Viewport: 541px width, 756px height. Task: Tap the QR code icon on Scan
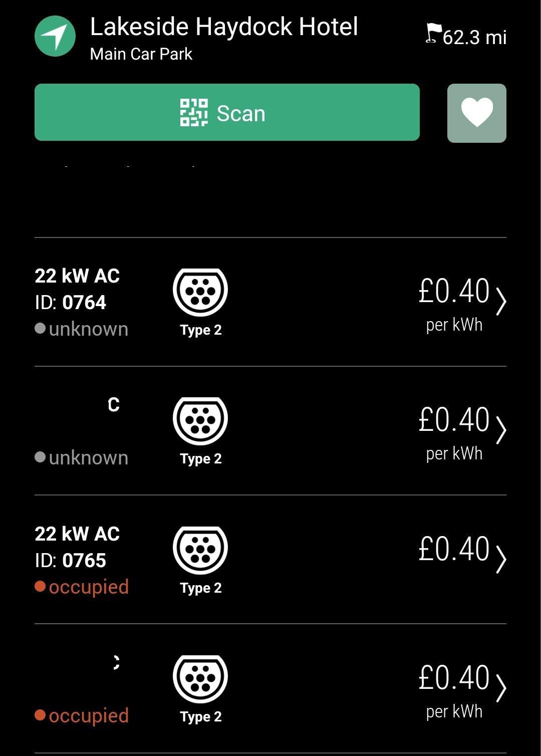tap(194, 112)
